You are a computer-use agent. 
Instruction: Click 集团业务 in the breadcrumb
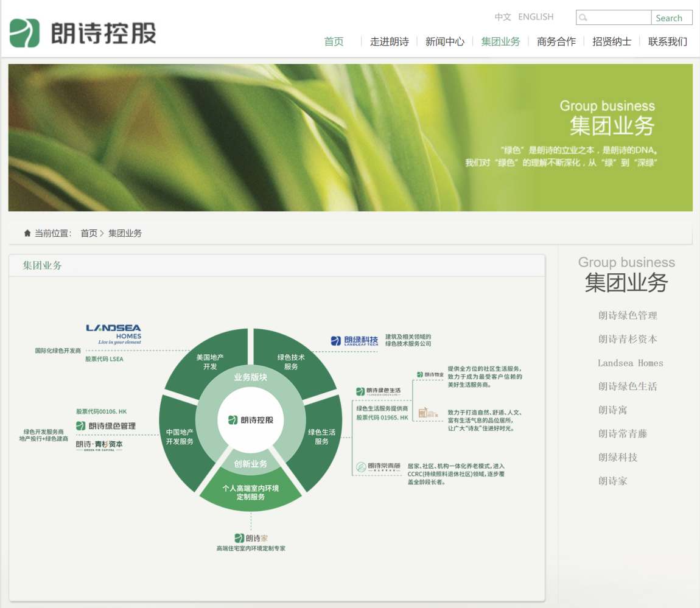125,233
